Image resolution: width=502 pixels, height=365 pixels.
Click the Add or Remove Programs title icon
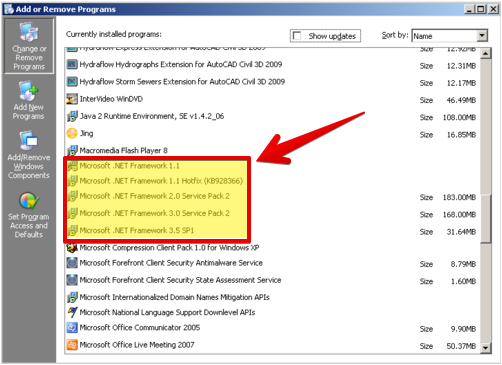[x=9, y=9]
